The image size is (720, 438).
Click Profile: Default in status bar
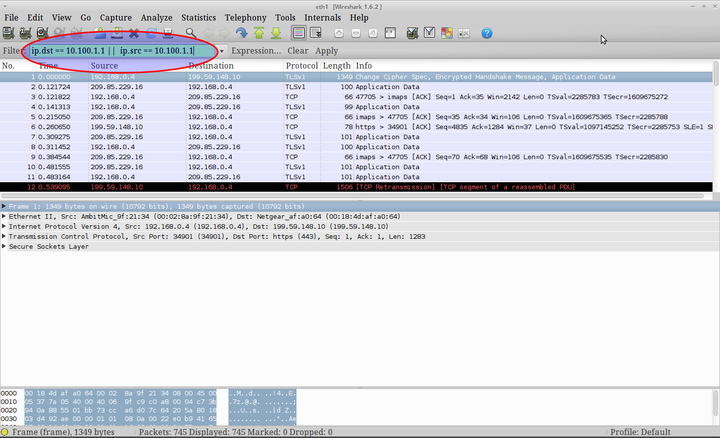[x=640, y=432]
